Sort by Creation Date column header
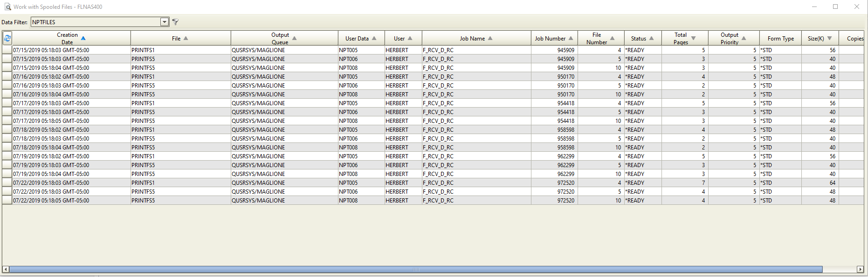868x277 pixels. point(71,38)
